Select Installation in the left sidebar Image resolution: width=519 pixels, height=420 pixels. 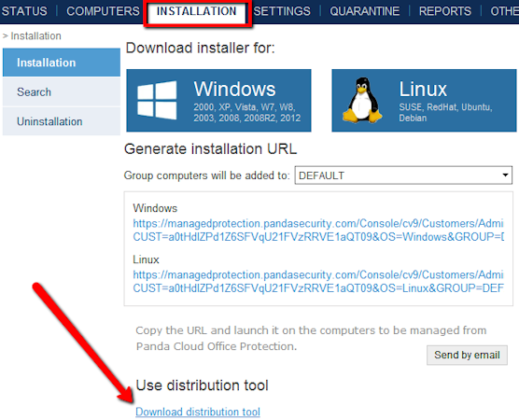[62, 63]
